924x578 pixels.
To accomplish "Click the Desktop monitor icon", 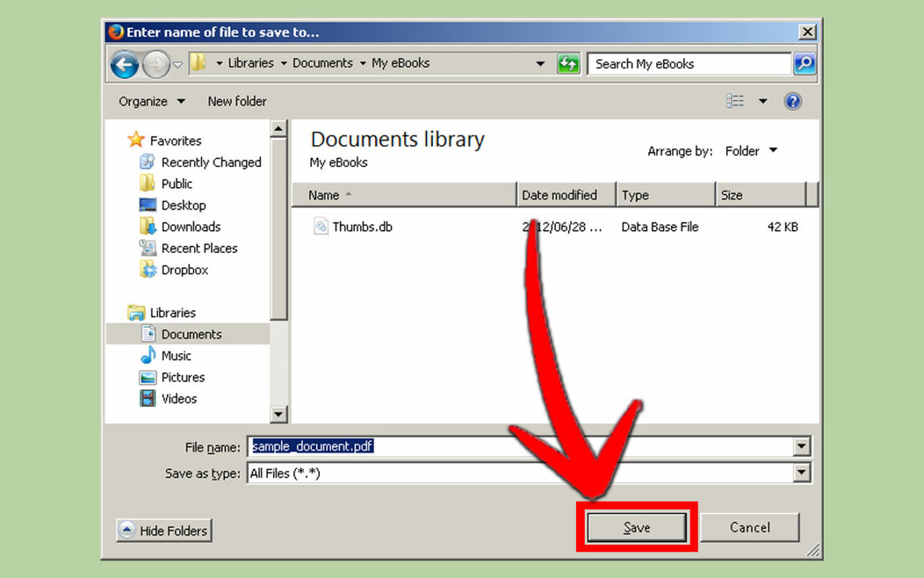I will (148, 205).
